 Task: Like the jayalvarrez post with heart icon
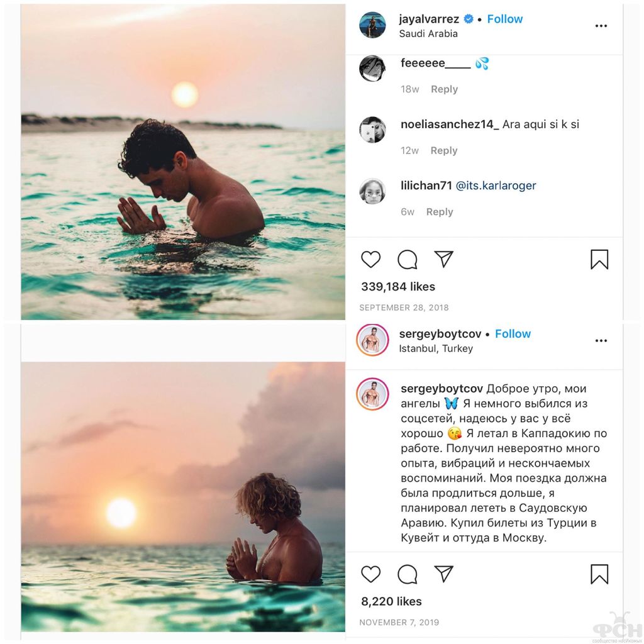pos(371,259)
